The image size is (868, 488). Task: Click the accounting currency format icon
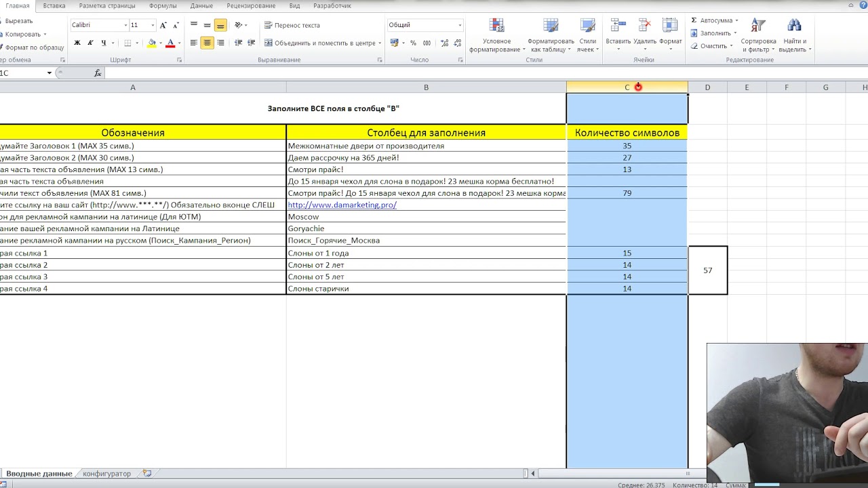pyautogui.click(x=395, y=43)
